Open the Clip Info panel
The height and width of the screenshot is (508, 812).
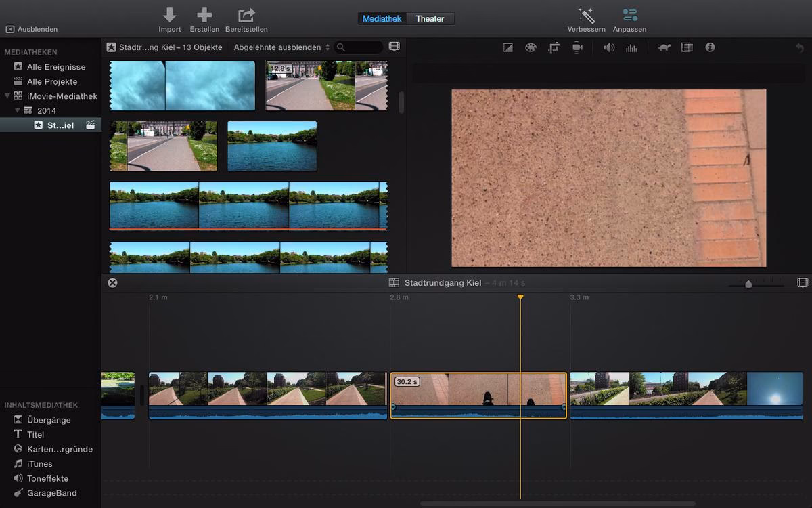(x=710, y=47)
